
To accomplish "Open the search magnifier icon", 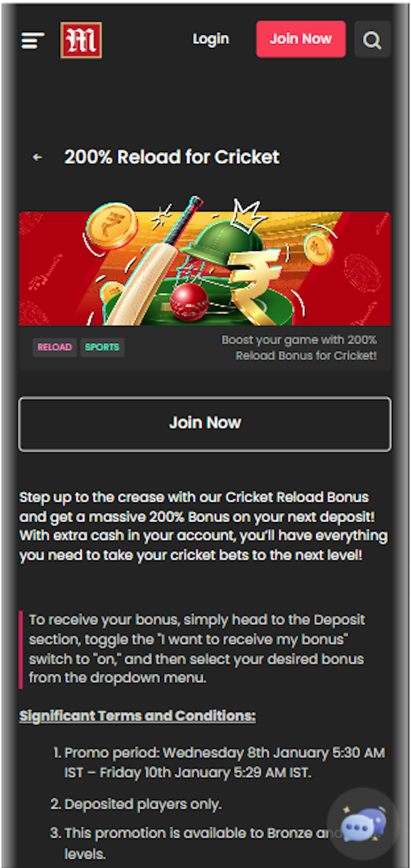I will [x=372, y=39].
